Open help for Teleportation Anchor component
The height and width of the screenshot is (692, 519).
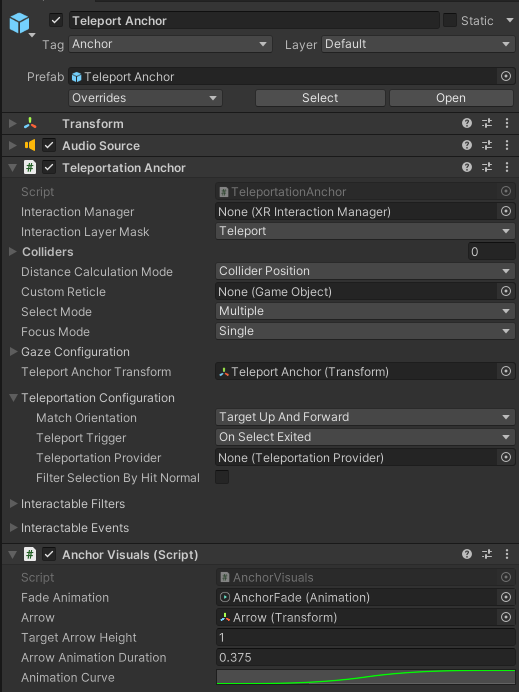click(467, 167)
